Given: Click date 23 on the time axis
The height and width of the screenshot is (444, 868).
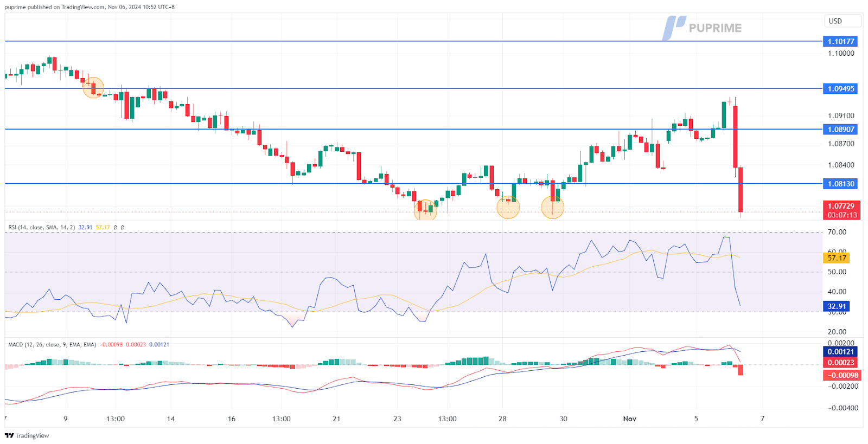Looking at the screenshot, I should 397,419.
